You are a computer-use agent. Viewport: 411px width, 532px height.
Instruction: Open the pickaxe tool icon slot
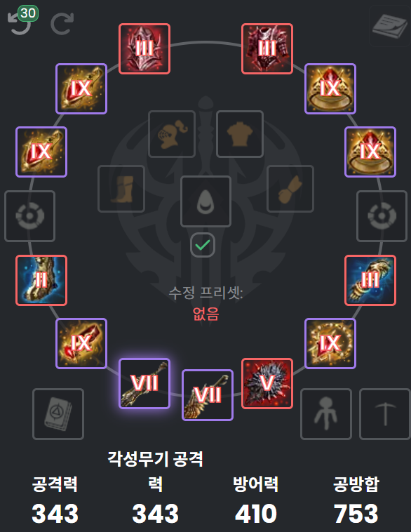[385, 414]
